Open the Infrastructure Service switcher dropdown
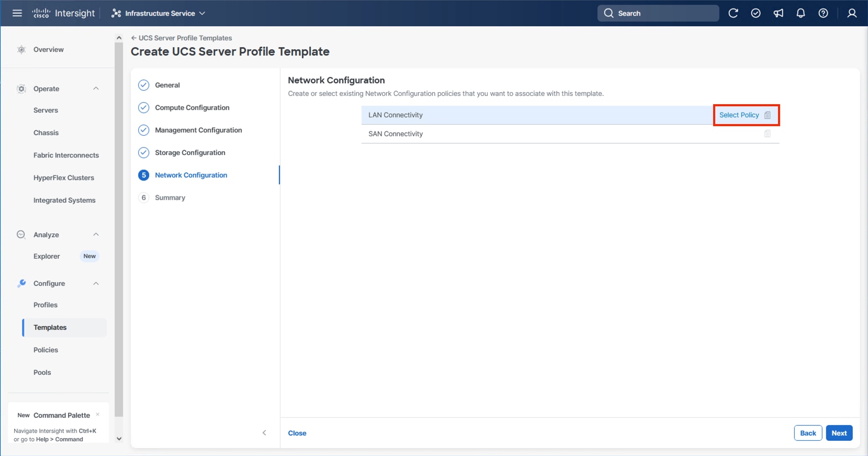Screen dimensions: 868x456 pos(158,13)
